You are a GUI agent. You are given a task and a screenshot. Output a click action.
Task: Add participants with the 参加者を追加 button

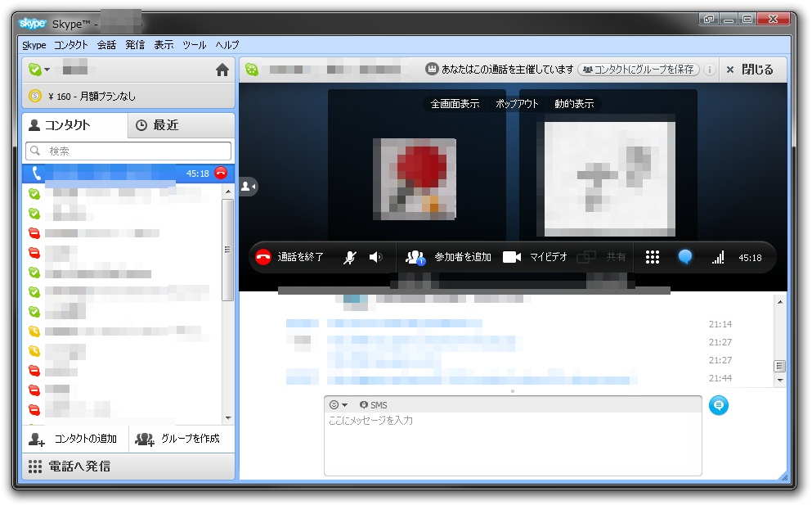448,257
